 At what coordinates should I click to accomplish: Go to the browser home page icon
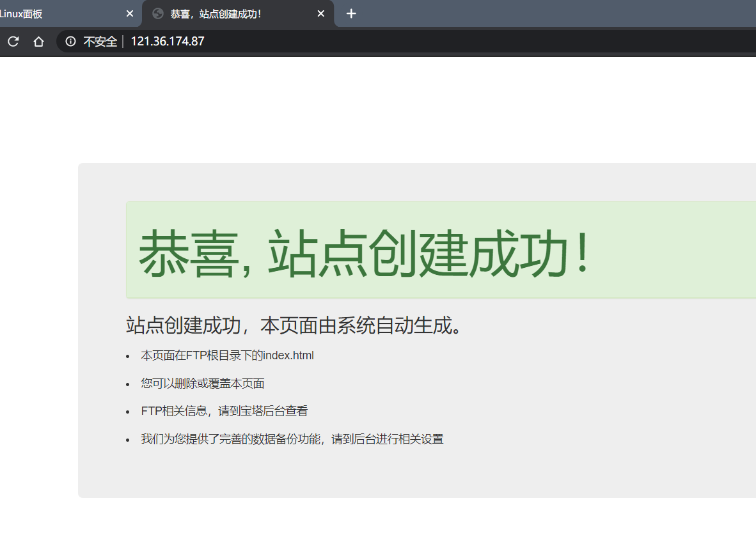click(38, 42)
